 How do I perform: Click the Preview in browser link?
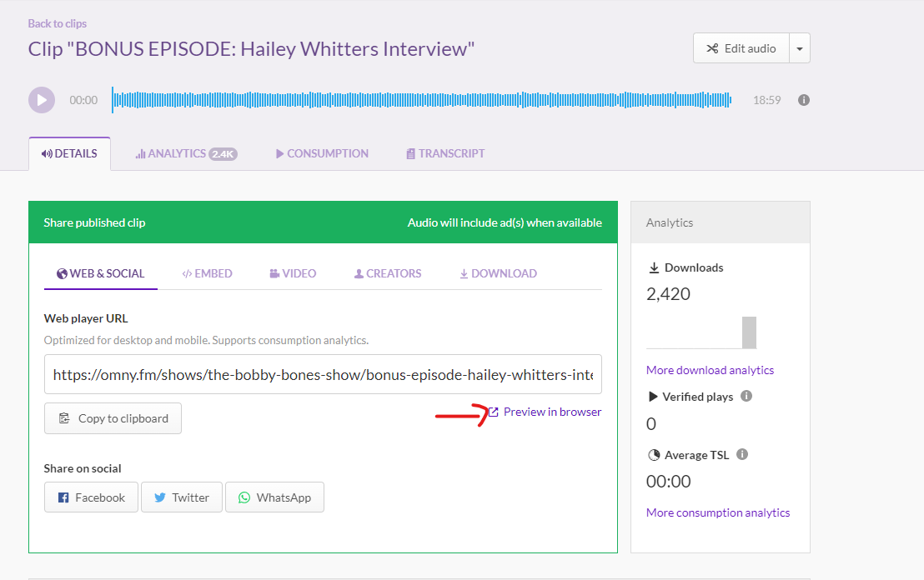[x=551, y=412]
